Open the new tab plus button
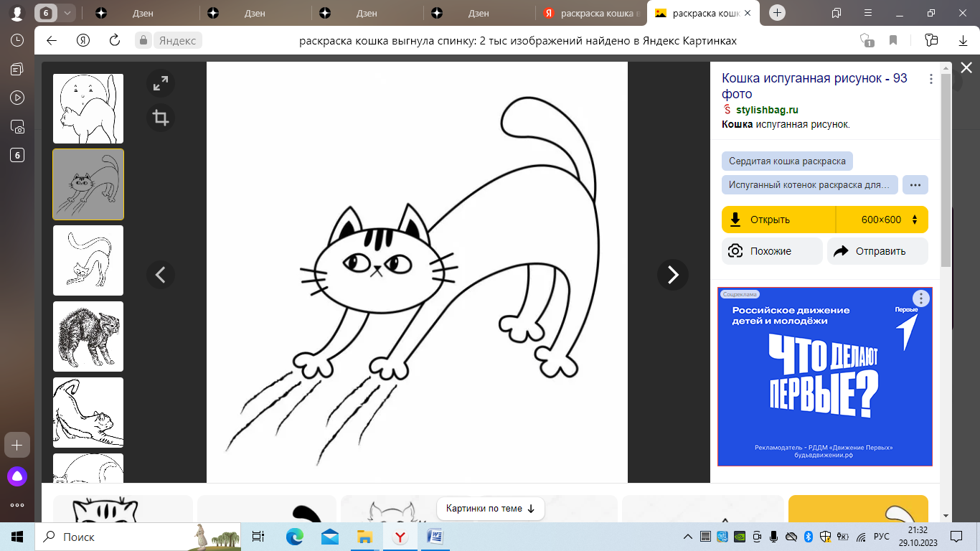 778,13
